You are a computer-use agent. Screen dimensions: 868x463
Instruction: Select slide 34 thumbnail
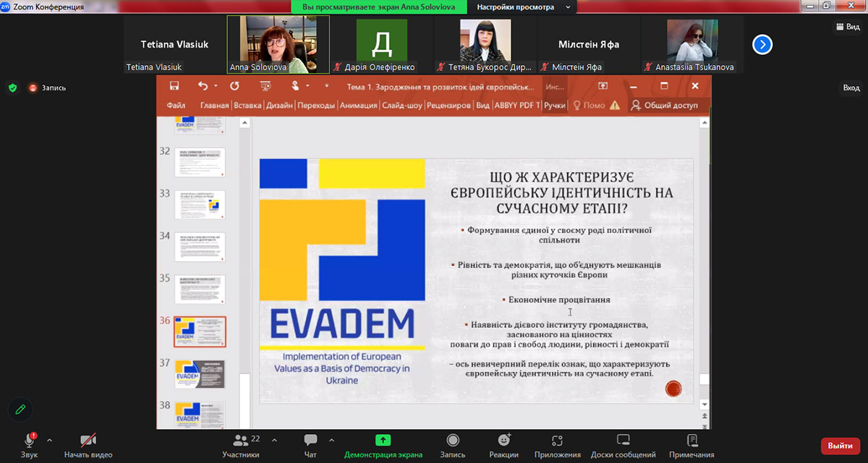coord(200,247)
